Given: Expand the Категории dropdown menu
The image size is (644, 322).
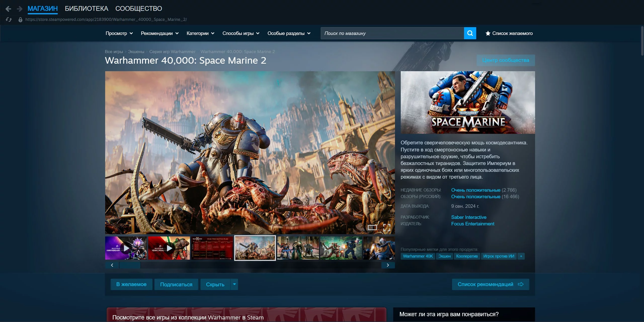Looking at the screenshot, I should (200, 33).
